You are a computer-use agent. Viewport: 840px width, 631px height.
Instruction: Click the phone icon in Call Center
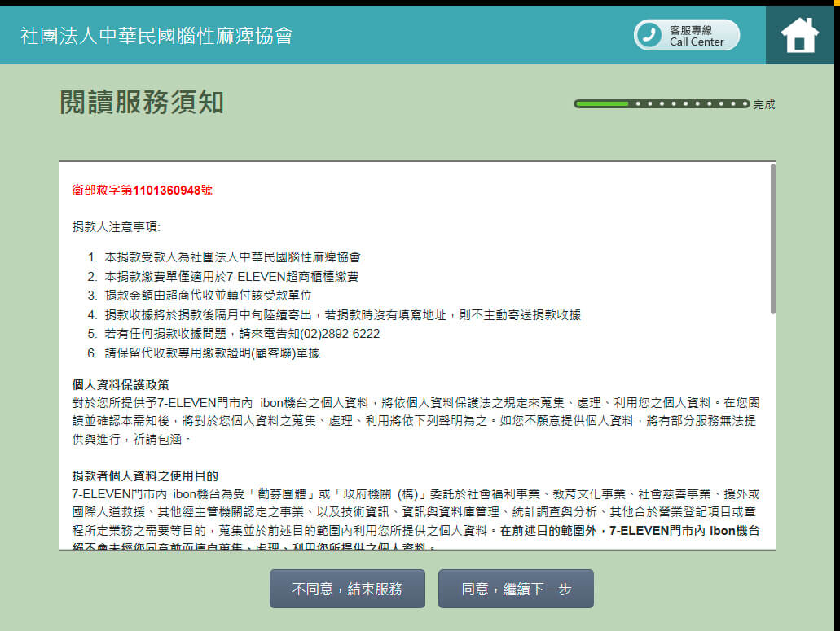(x=649, y=35)
